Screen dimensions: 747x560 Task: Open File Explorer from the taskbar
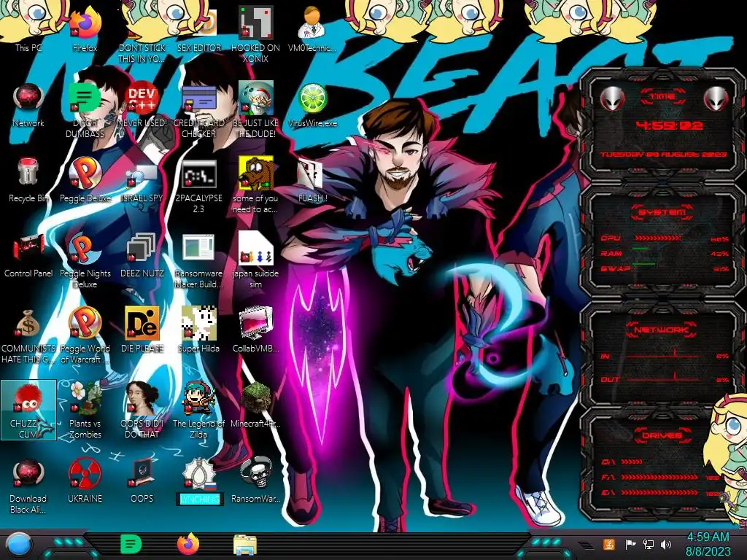[x=245, y=545]
